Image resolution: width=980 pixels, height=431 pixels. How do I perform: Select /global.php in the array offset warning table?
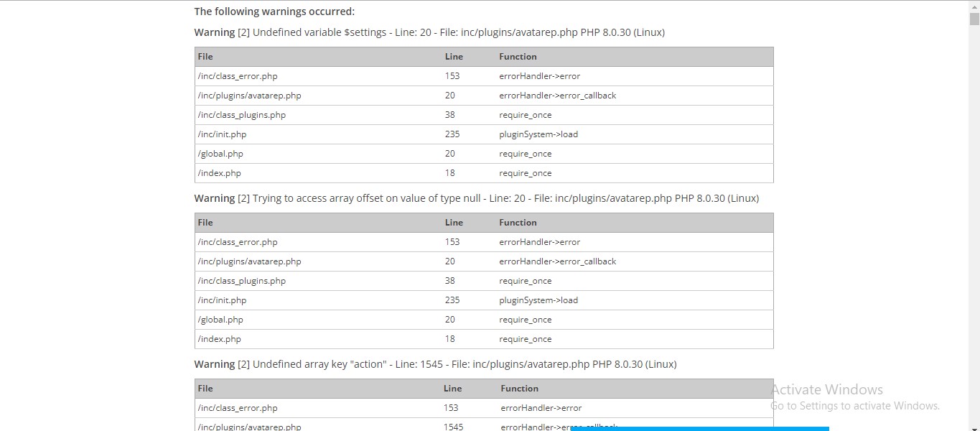tap(220, 320)
